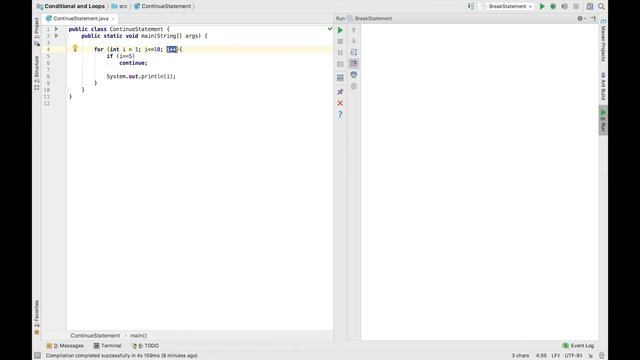This screenshot has height=360, width=640.
Task: Run with coverage from the top toolbar
Action: [564, 7]
